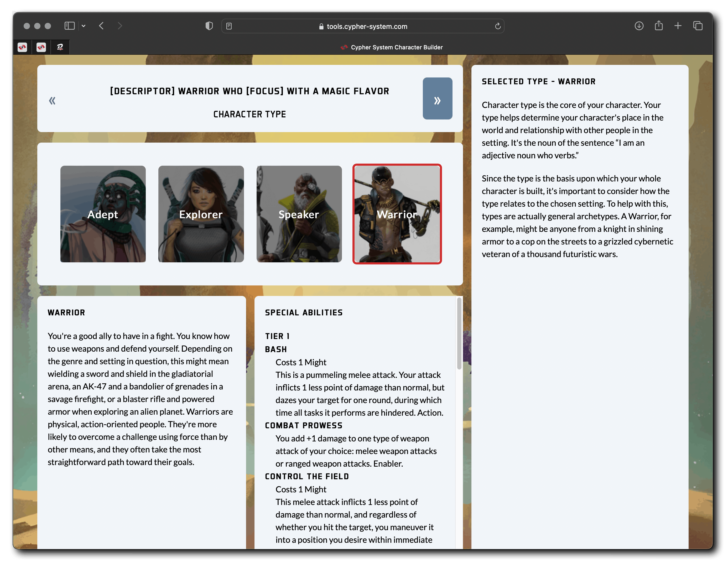Go back with the browser back arrow
The height and width of the screenshot is (563, 728).
tap(102, 26)
